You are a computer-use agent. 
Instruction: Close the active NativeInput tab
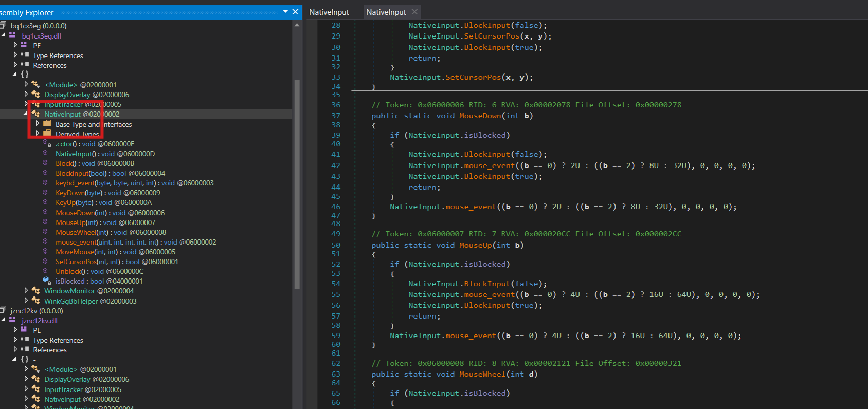[415, 11]
